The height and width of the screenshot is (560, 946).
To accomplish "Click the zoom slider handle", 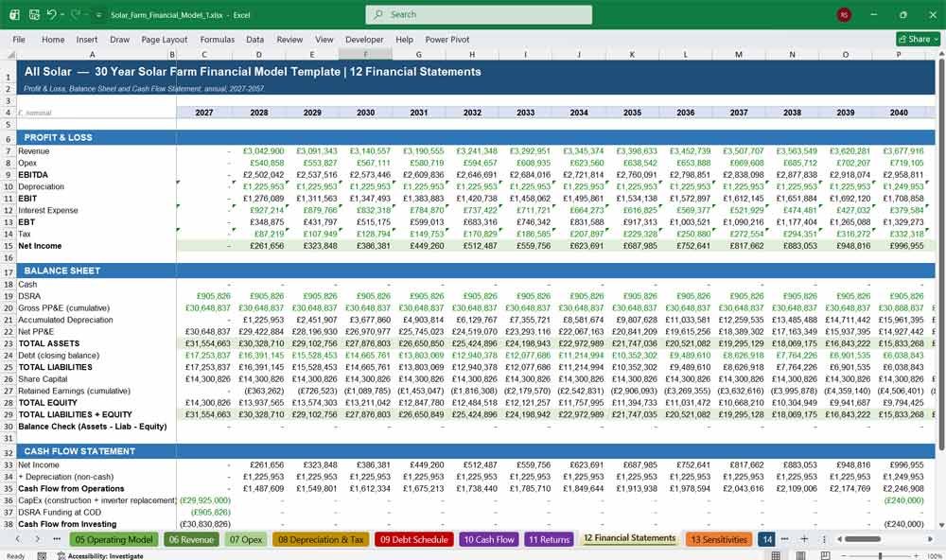I will (x=880, y=555).
